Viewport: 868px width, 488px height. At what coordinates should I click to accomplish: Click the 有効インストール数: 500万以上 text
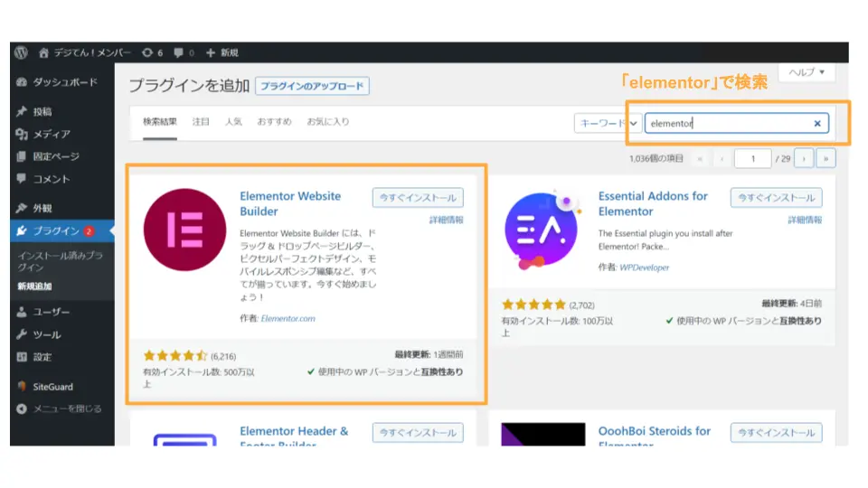pos(199,378)
